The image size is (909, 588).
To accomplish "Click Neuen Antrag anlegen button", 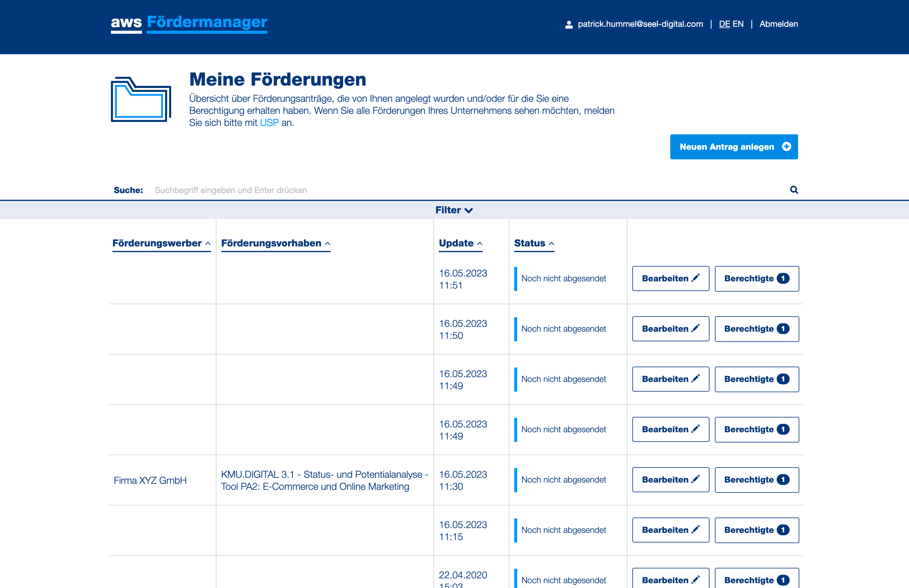I will 734,147.
